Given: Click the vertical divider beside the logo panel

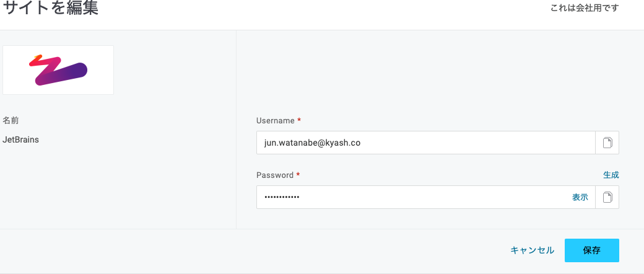Looking at the screenshot, I should 236,129.
